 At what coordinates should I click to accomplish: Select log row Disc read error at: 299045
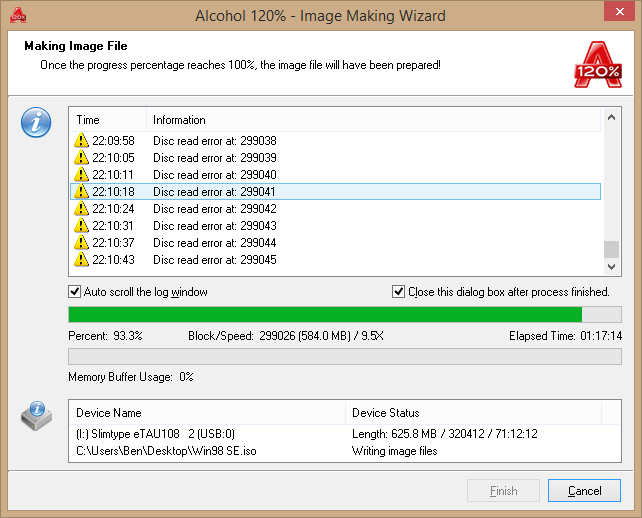(x=335, y=259)
